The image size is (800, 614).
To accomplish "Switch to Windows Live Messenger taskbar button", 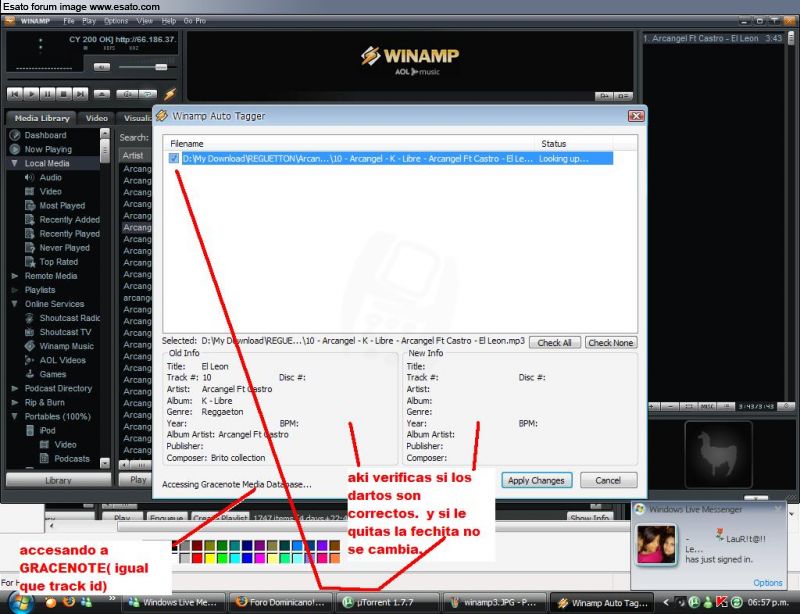I will 173,602.
